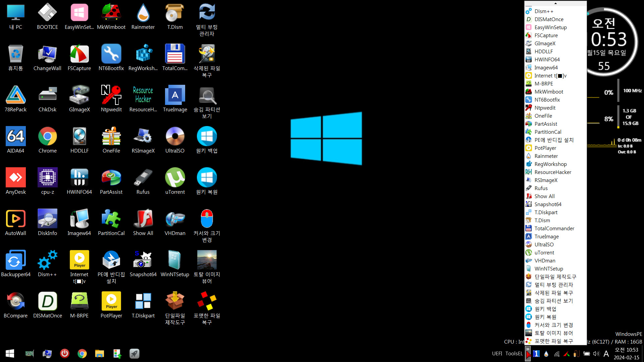This screenshot has width=644, height=362.
Task: Open the ChkDsk desktop icon
Action: tap(47, 99)
